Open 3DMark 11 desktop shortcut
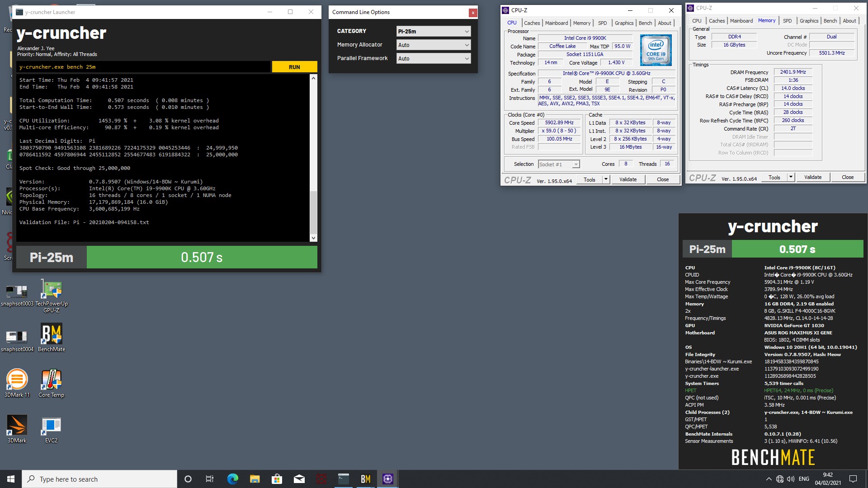This screenshot has height=488, width=868. (17, 383)
